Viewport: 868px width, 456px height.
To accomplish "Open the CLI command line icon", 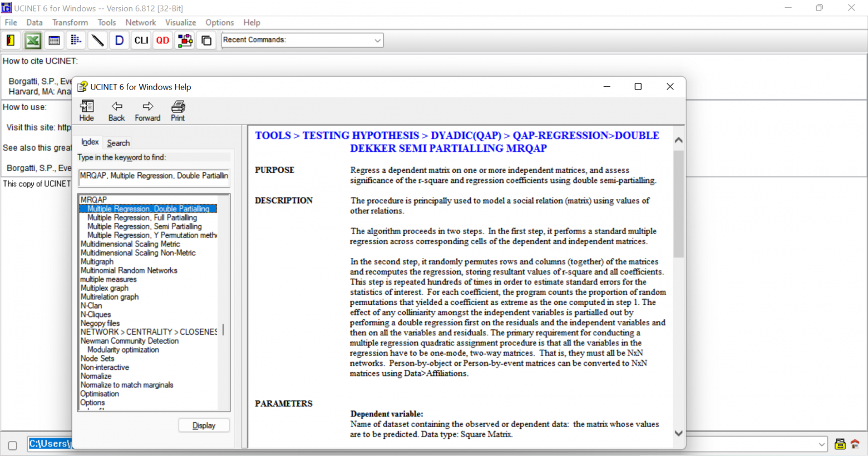I will pos(141,41).
